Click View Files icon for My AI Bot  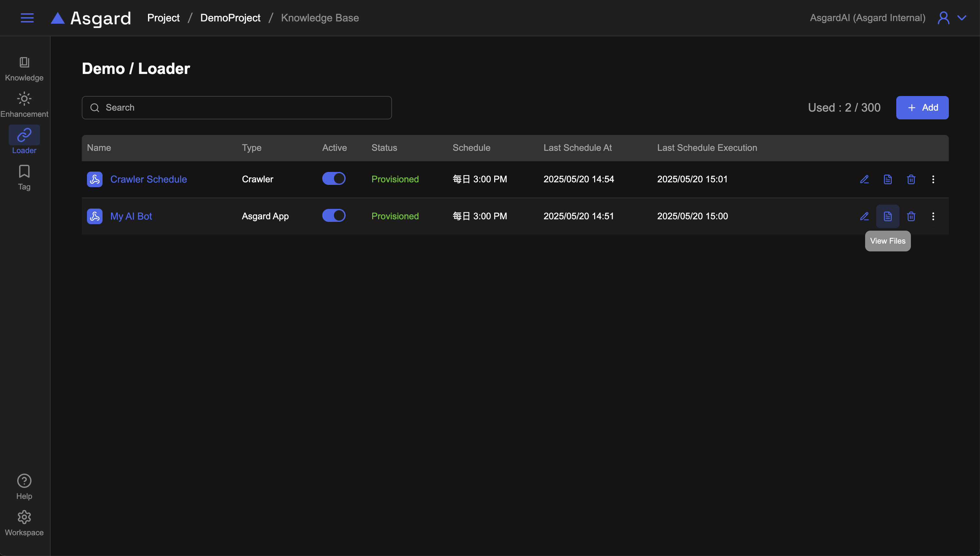[888, 216]
